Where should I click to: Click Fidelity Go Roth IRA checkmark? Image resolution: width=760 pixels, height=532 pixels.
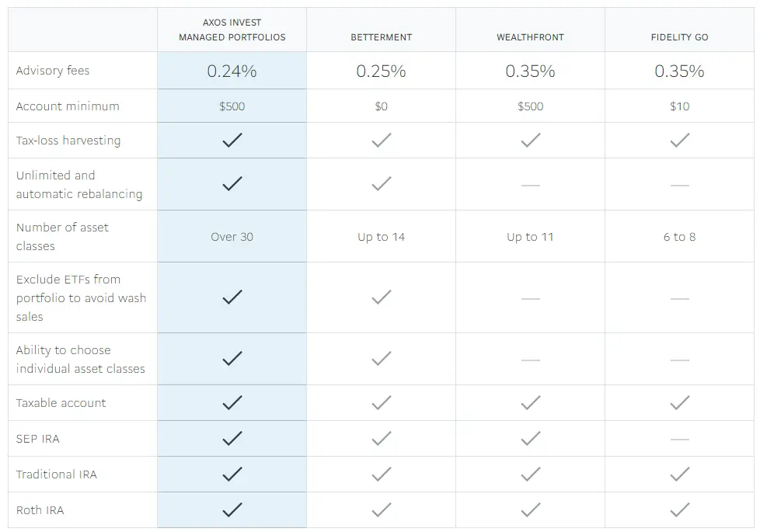point(679,510)
